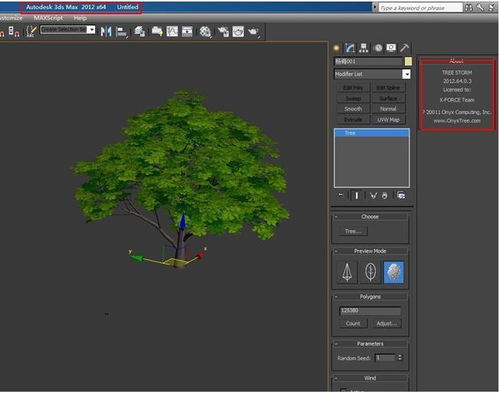Click the Mirror tool in toolbar

tap(106, 32)
